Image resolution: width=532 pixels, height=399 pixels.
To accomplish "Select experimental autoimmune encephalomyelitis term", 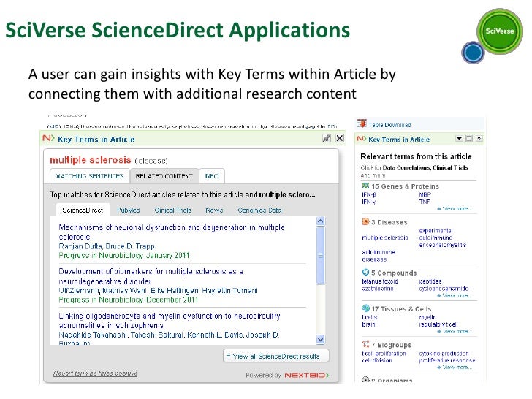I will tap(443, 237).
